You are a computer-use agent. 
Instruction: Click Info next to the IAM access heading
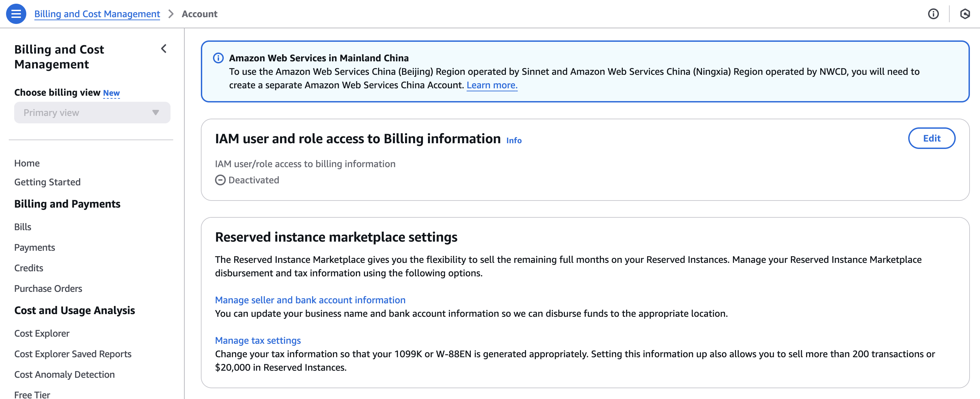click(x=514, y=140)
